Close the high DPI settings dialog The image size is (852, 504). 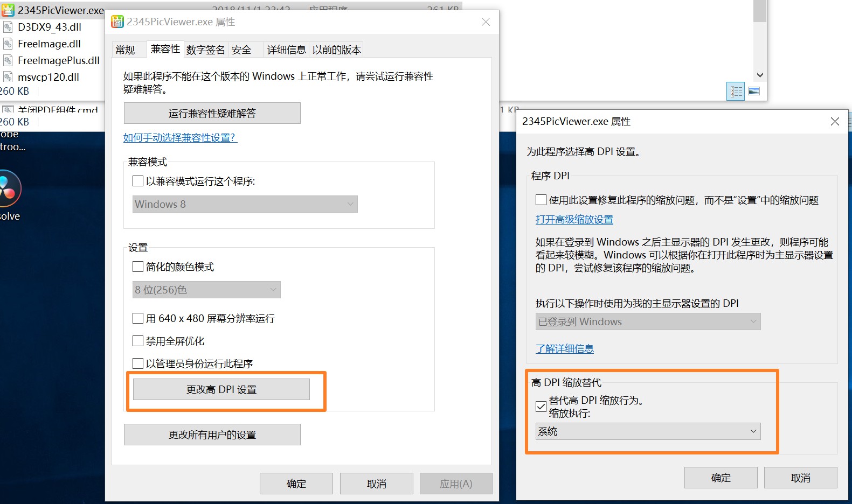coord(835,122)
